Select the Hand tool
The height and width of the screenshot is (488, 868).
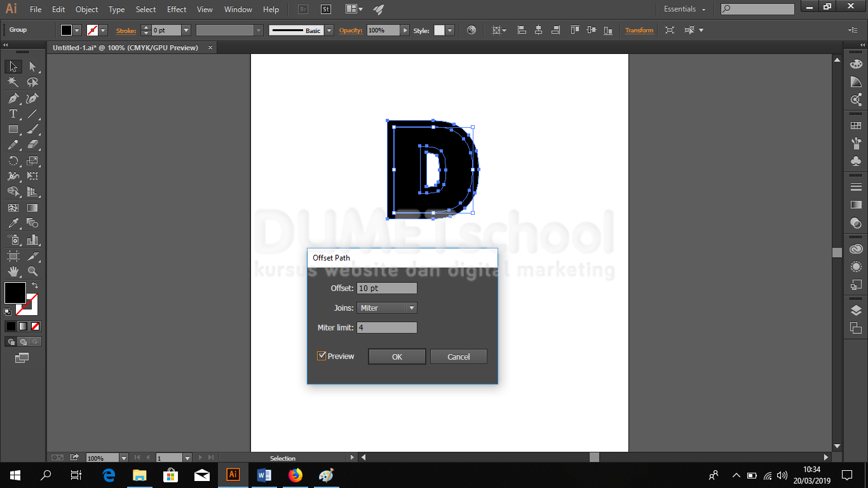13,271
